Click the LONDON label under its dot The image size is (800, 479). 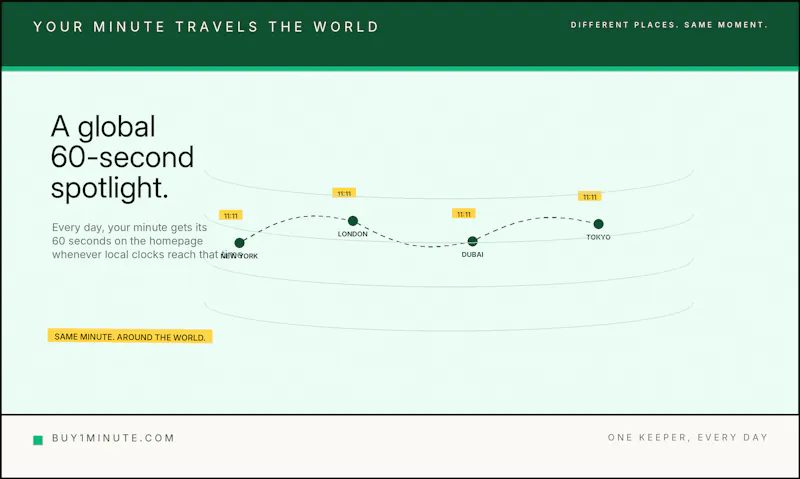point(353,234)
